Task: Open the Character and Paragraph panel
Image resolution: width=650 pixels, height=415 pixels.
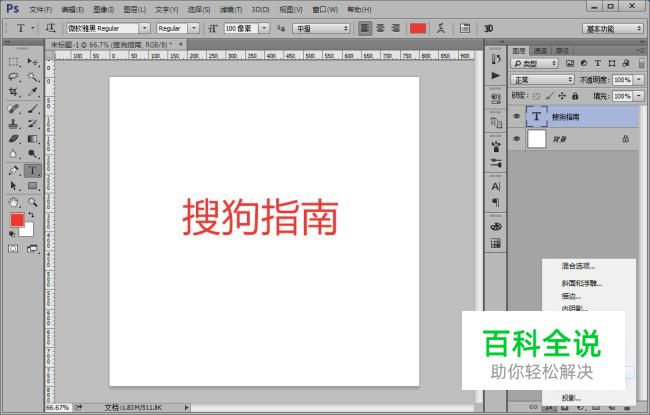Action: tap(465, 28)
